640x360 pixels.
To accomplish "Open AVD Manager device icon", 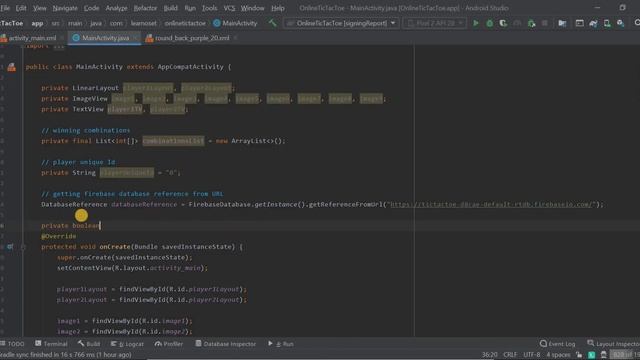I will click(x=607, y=23).
